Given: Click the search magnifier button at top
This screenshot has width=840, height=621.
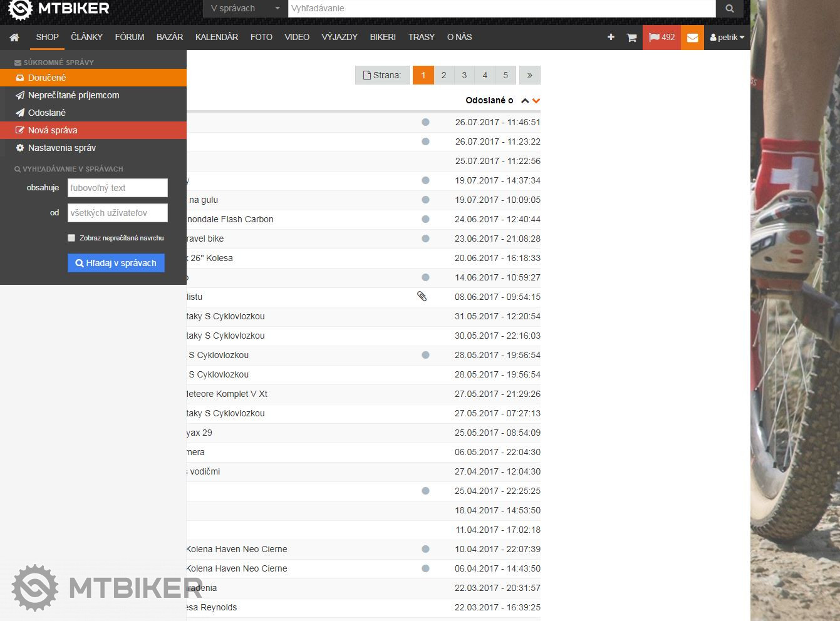Looking at the screenshot, I should pos(730,9).
